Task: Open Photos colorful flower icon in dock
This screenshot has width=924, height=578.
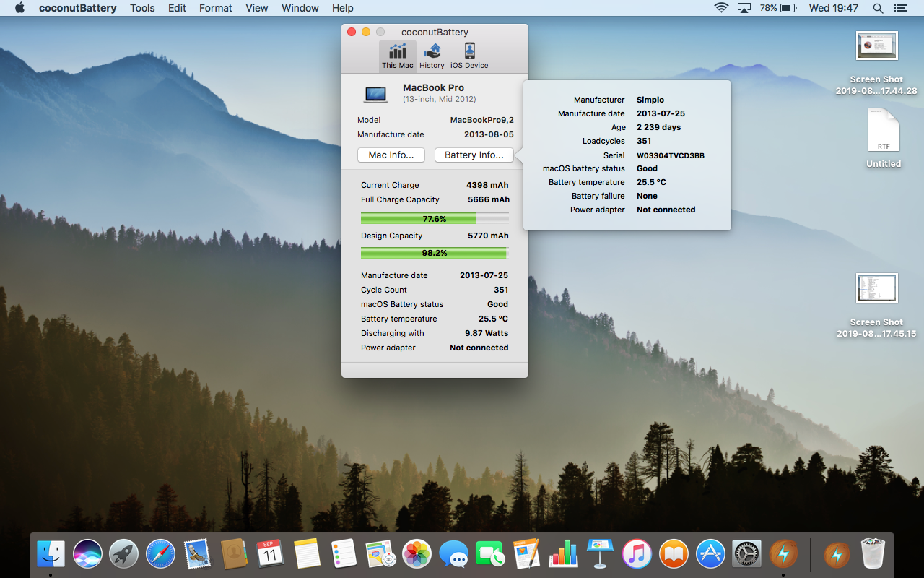Action: [x=417, y=554]
